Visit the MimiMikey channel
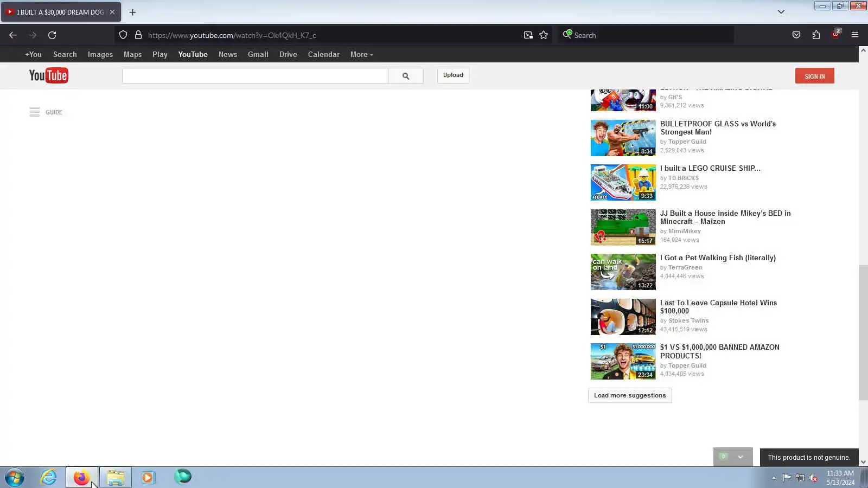Screen dimensions: 868x488 click(x=685, y=231)
